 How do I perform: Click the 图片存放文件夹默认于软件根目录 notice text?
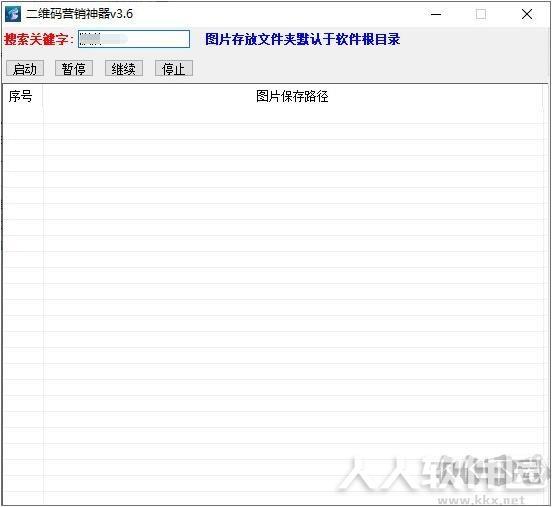[x=302, y=39]
